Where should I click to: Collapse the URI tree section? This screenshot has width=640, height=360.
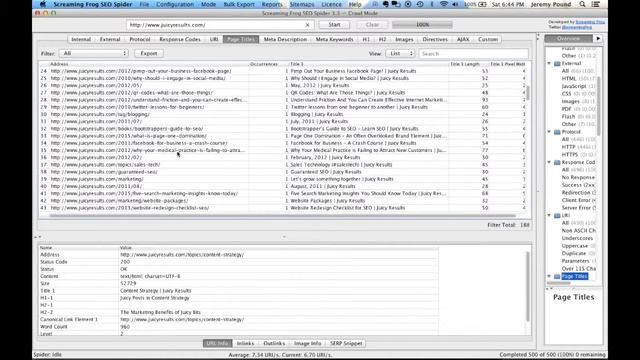click(549, 216)
